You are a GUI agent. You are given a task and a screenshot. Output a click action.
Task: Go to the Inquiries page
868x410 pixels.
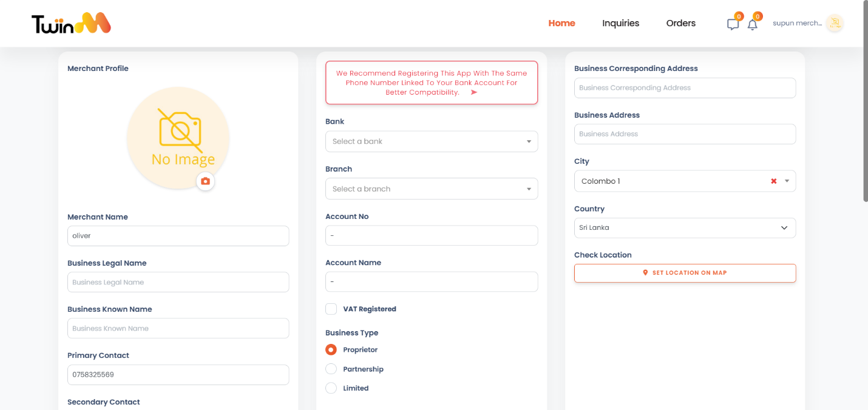pos(620,23)
